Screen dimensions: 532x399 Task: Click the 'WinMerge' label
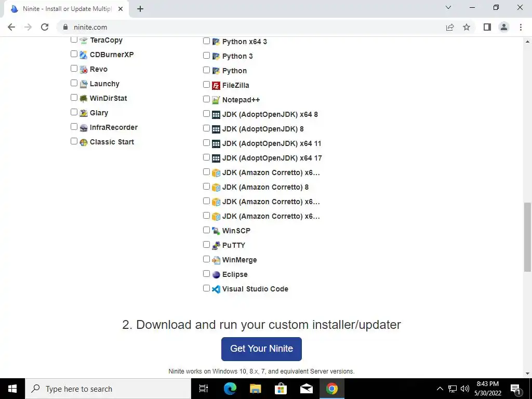click(x=240, y=260)
